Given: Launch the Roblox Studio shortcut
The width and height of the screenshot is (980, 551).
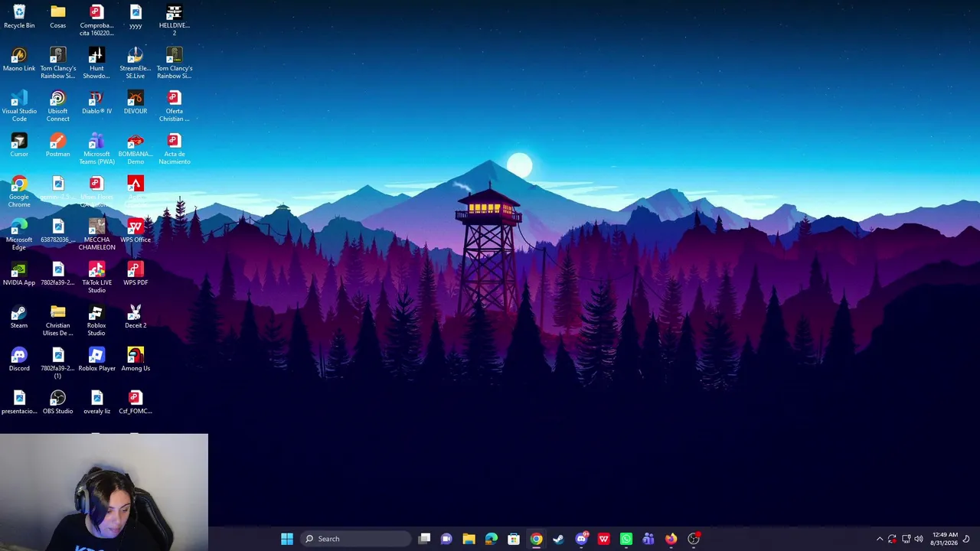Looking at the screenshot, I should point(96,321).
